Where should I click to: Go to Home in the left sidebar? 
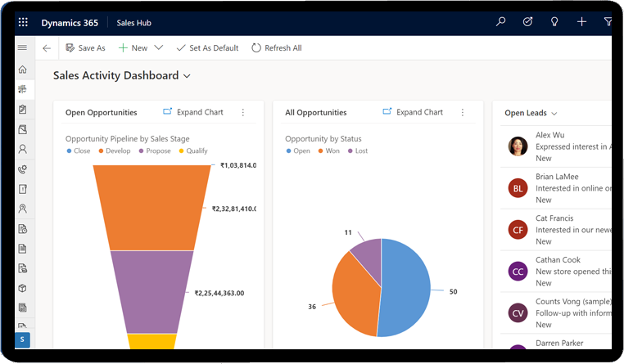(23, 70)
